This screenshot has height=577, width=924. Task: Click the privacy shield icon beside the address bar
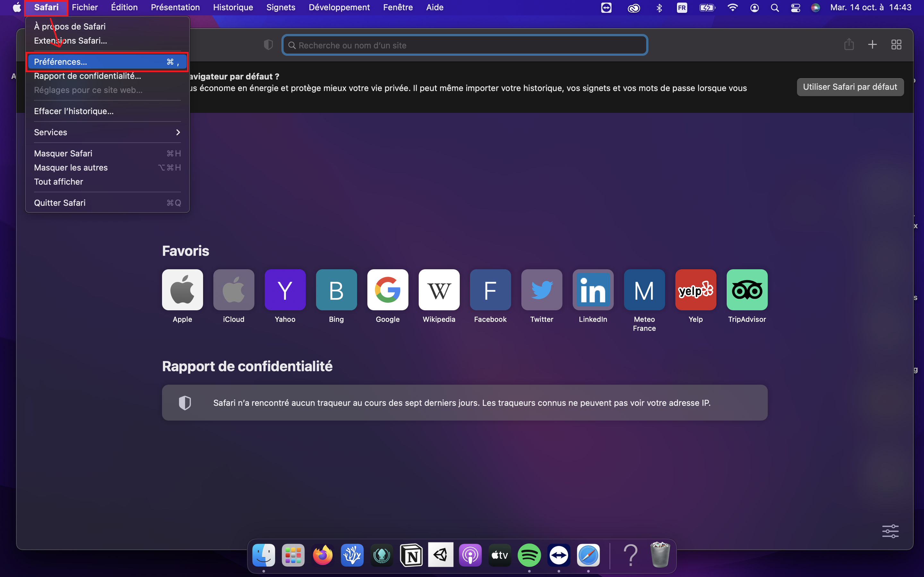269,45
